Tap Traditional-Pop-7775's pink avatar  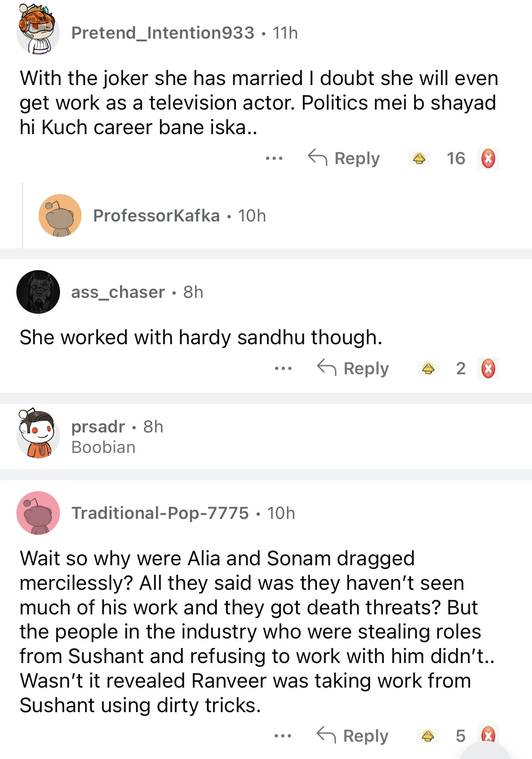[38, 513]
